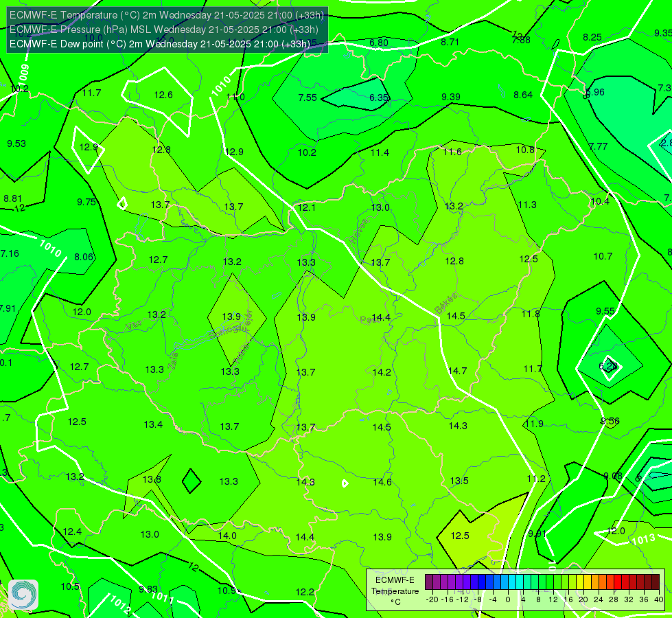The width and height of the screenshot is (672, 618).
Task: Click the 7.55 temperature value
Action: [x=308, y=98]
